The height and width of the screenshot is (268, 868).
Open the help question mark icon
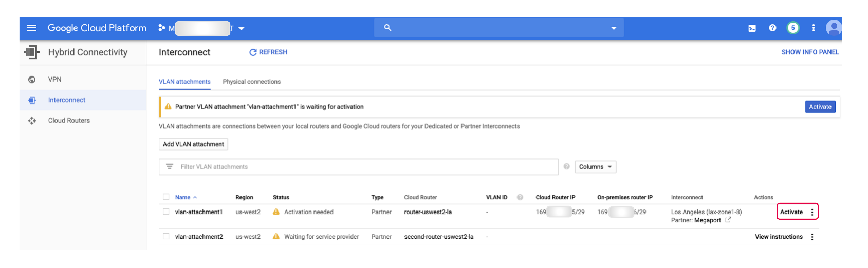tap(772, 28)
